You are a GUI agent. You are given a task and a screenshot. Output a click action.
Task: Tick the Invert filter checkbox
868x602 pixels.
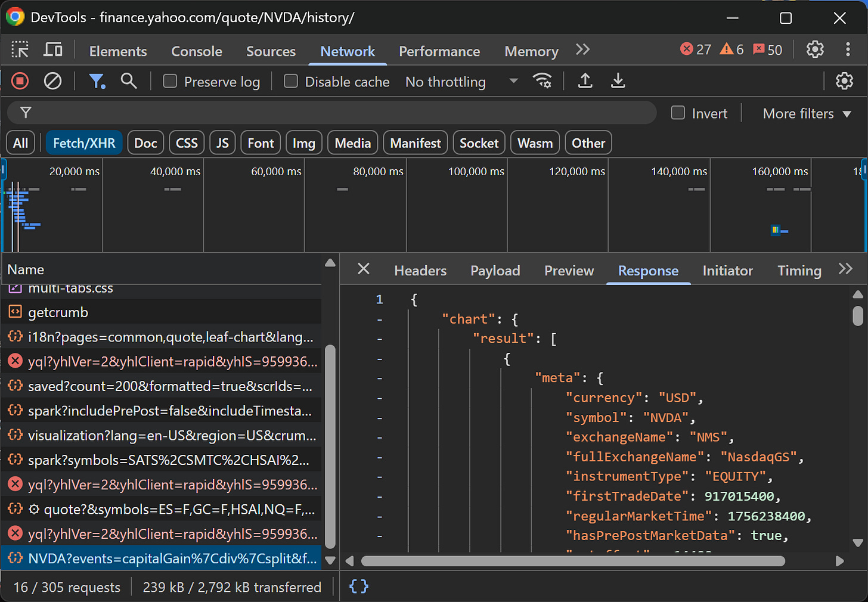(x=678, y=113)
